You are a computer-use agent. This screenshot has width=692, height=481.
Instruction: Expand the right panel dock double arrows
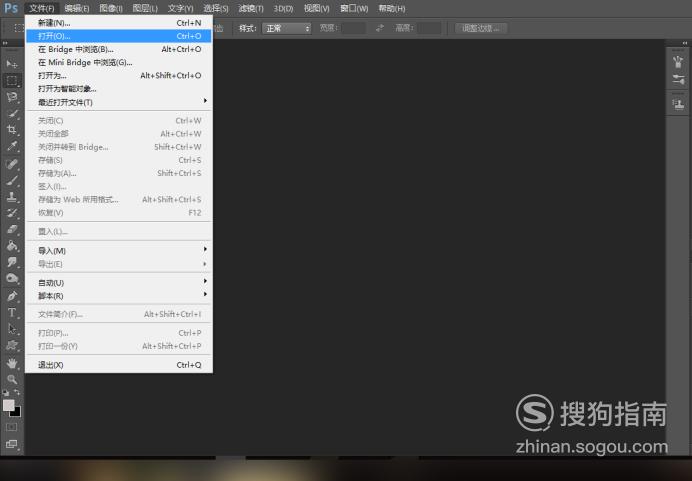click(x=685, y=43)
